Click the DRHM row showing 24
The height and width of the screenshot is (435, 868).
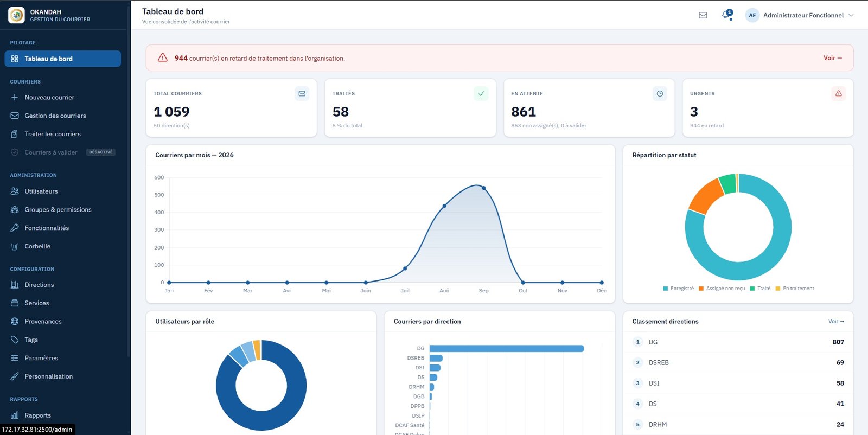(x=738, y=425)
